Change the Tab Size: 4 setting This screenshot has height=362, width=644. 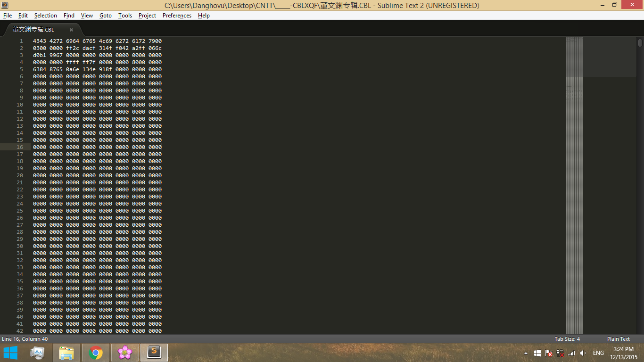(567, 339)
